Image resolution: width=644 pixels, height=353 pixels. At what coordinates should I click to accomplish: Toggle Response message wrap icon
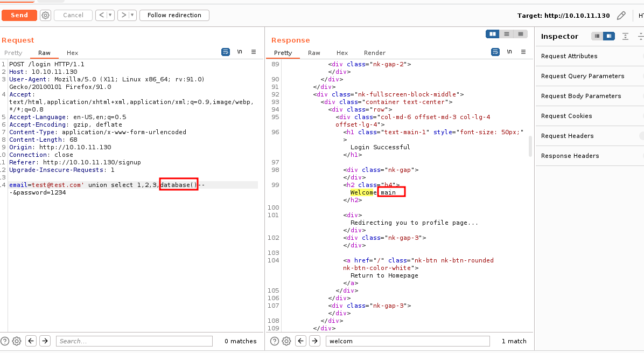coord(495,52)
